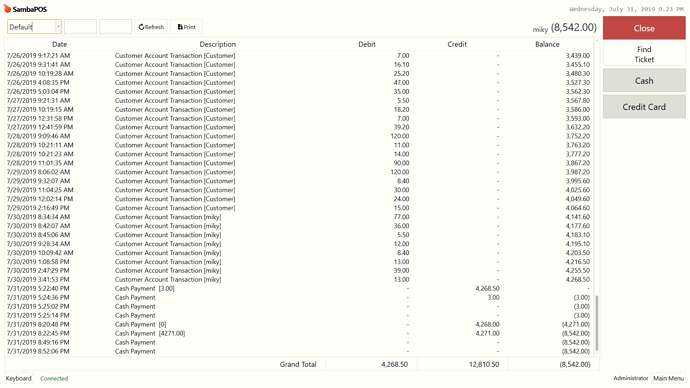Click the Default filter text box
The image size is (690, 388).
pyautogui.click(x=31, y=27)
